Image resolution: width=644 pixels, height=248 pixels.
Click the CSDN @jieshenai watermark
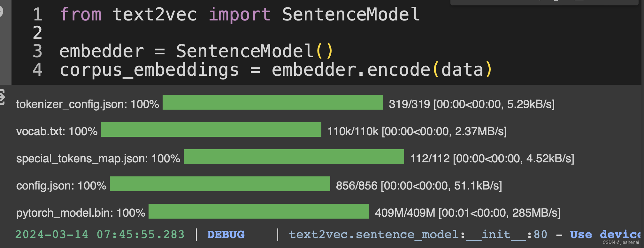coord(621,242)
